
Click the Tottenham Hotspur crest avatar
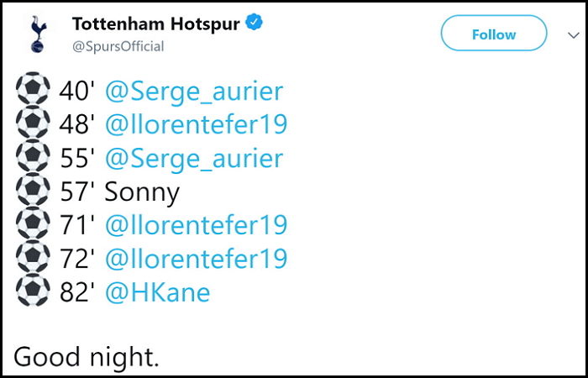[x=39, y=34]
